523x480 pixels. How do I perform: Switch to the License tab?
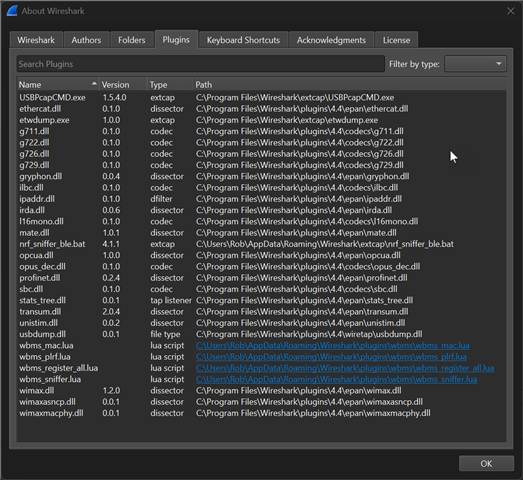[396, 40]
